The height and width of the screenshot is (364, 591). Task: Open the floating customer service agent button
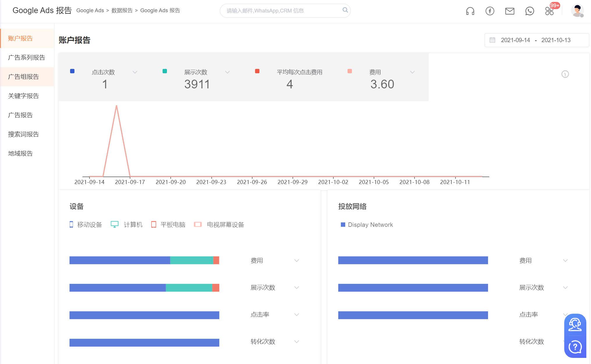(575, 324)
